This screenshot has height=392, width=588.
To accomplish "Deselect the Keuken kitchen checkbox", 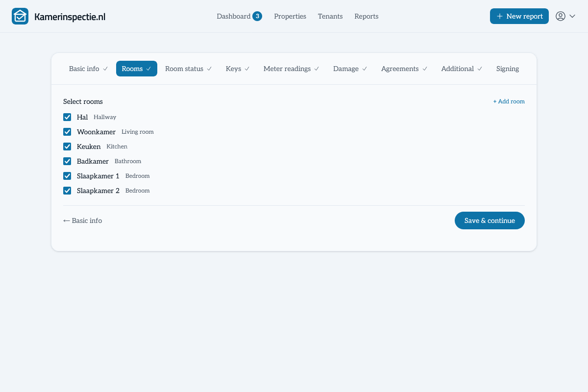I will point(67,147).
